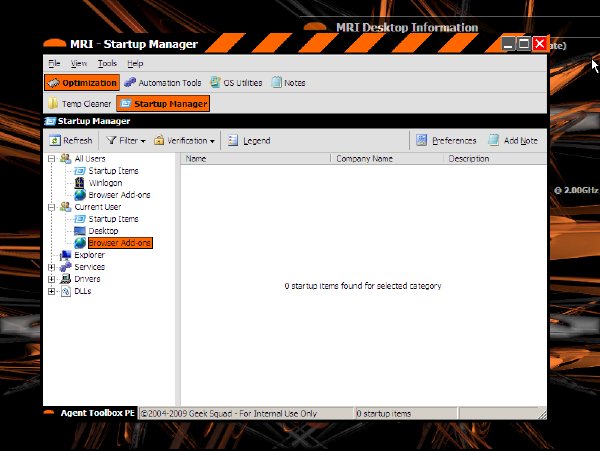Select Startup Items under Current User
Image resolution: width=600 pixels, height=451 pixels.
coord(113,219)
